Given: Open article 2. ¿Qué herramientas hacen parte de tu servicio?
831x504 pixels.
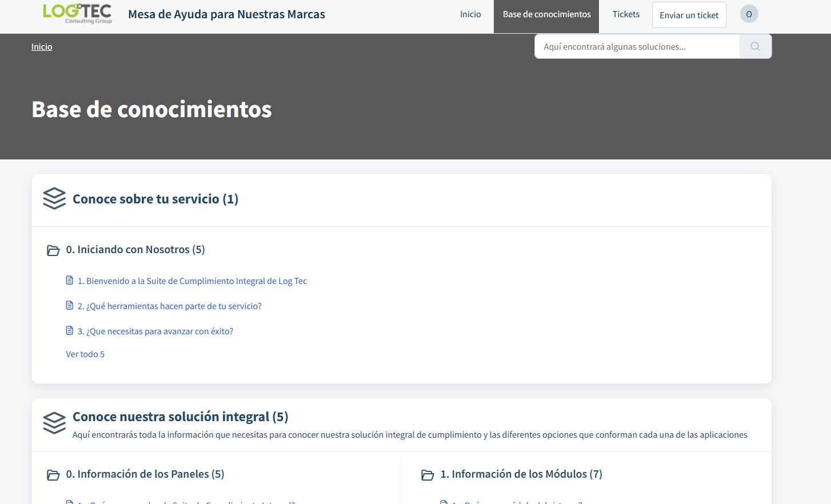Looking at the screenshot, I should point(170,306).
